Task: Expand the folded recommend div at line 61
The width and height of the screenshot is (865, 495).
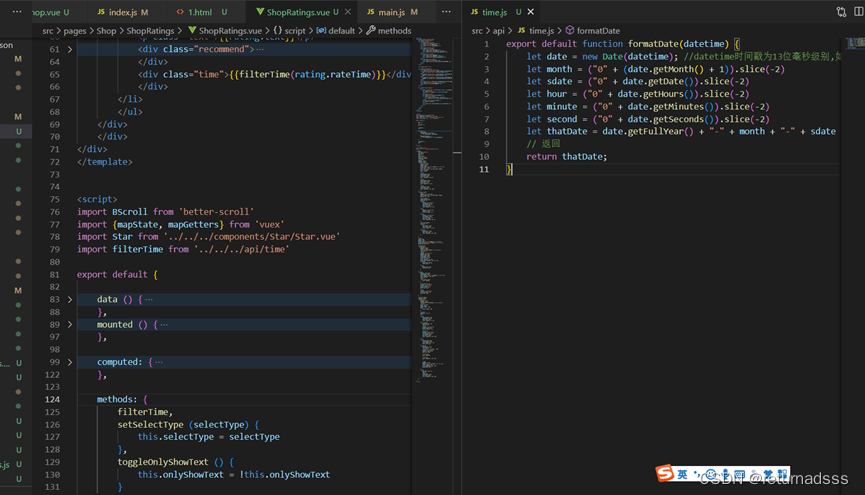Action: point(70,49)
